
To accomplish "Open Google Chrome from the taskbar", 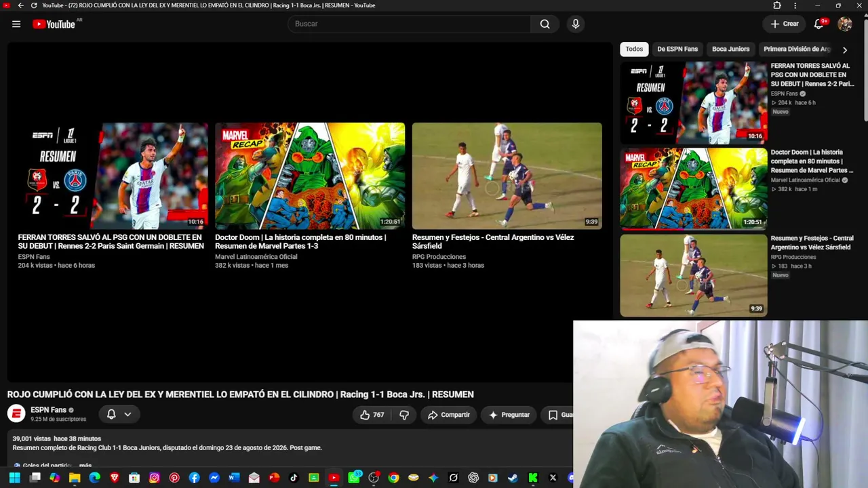I will tap(393, 478).
